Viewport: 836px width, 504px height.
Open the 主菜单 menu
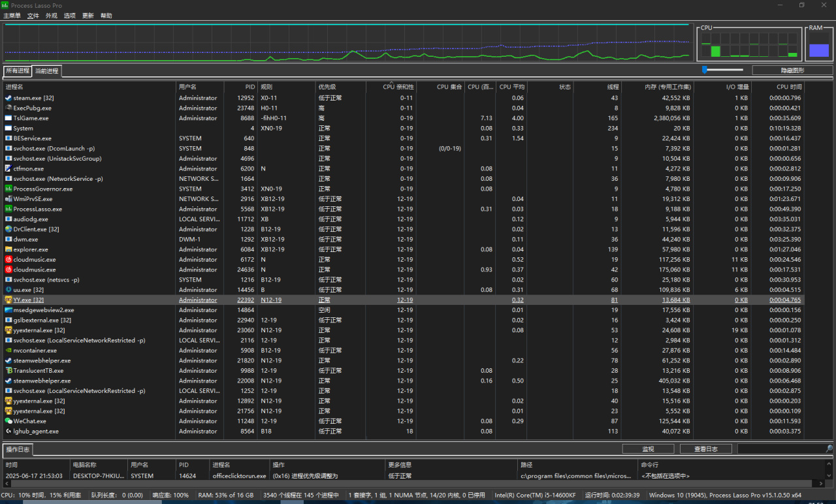pos(12,16)
